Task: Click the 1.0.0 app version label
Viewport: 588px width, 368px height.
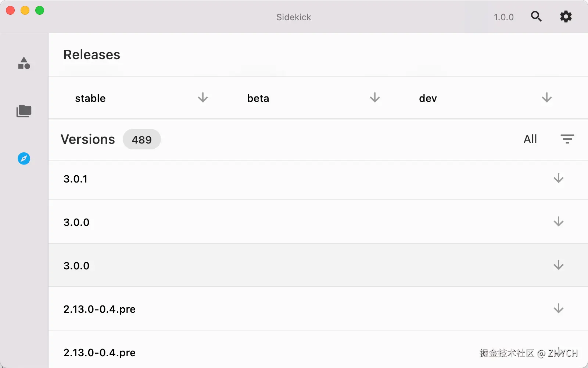Action: pyautogui.click(x=503, y=17)
